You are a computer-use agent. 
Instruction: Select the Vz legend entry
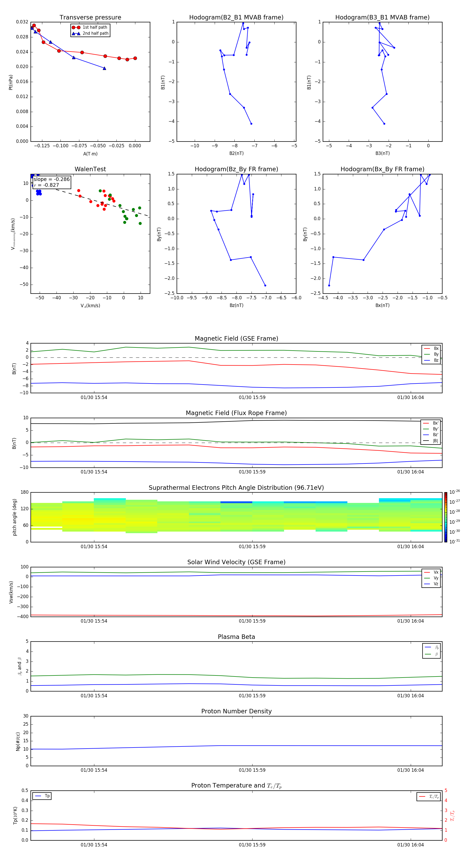pos(431,584)
